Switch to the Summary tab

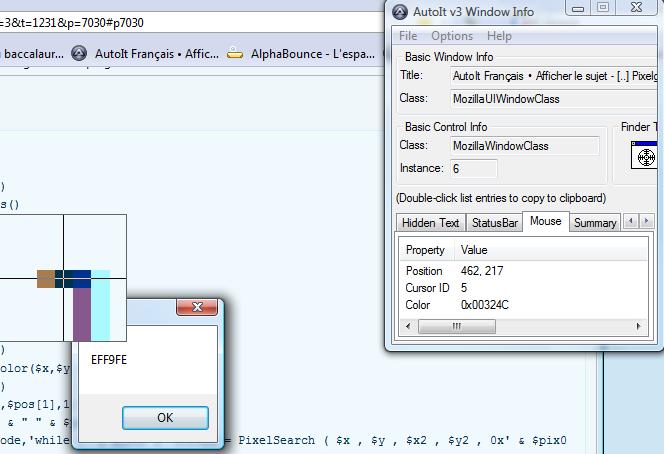point(594,223)
